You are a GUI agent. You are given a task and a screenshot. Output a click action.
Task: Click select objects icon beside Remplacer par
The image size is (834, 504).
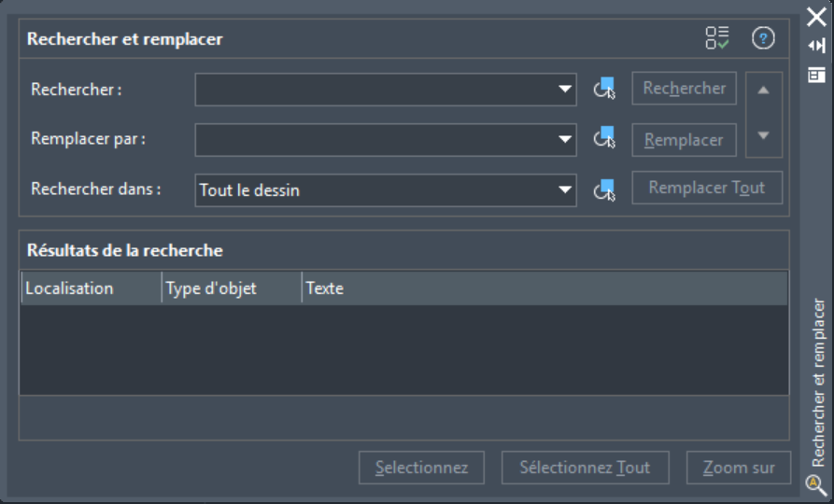tap(605, 139)
